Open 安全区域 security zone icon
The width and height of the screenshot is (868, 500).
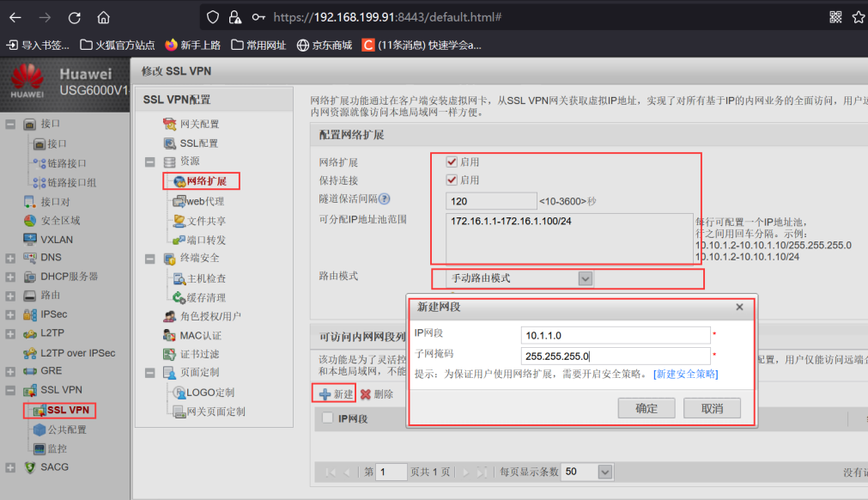click(30, 221)
